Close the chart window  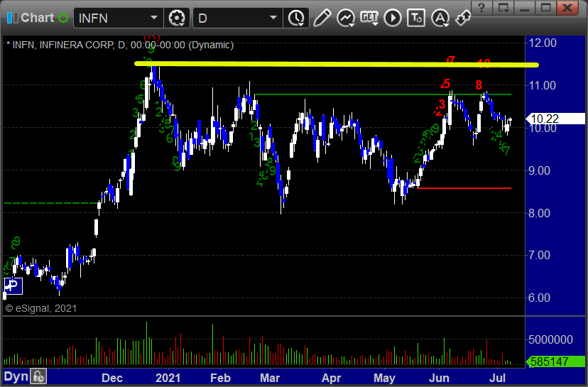(567, 8)
